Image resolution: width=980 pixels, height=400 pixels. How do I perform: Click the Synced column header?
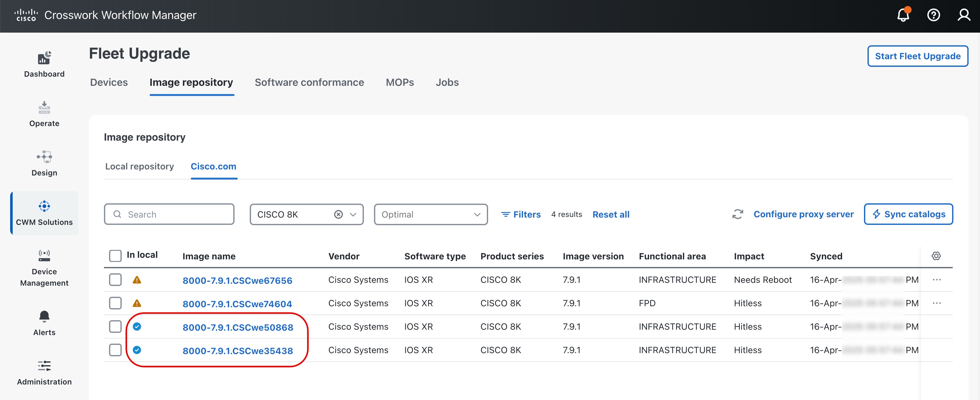coord(826,256)
